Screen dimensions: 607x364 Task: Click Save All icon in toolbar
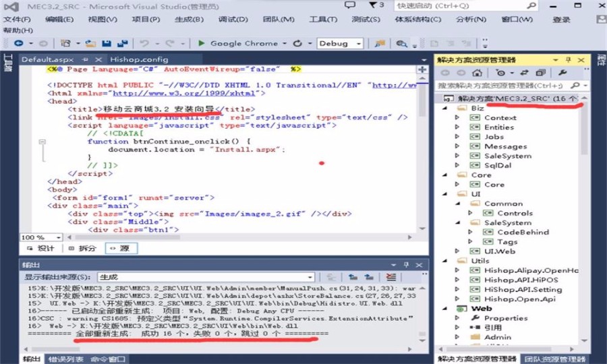coord(124,43)
